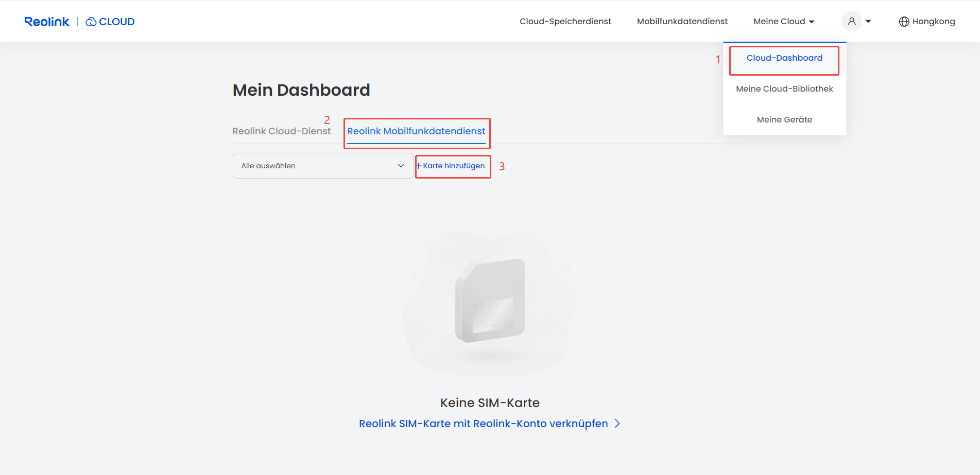
Task: Select Meine Geräte from the menu
Action: [784, 120]
